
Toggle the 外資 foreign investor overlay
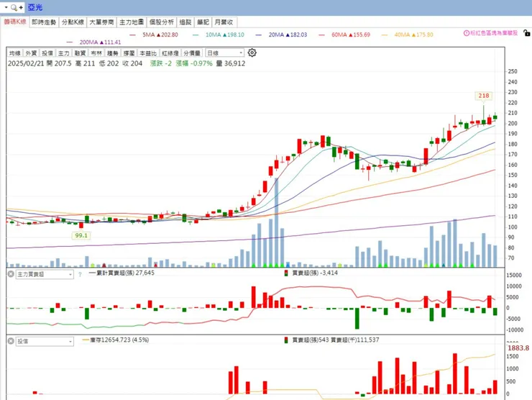31,53
